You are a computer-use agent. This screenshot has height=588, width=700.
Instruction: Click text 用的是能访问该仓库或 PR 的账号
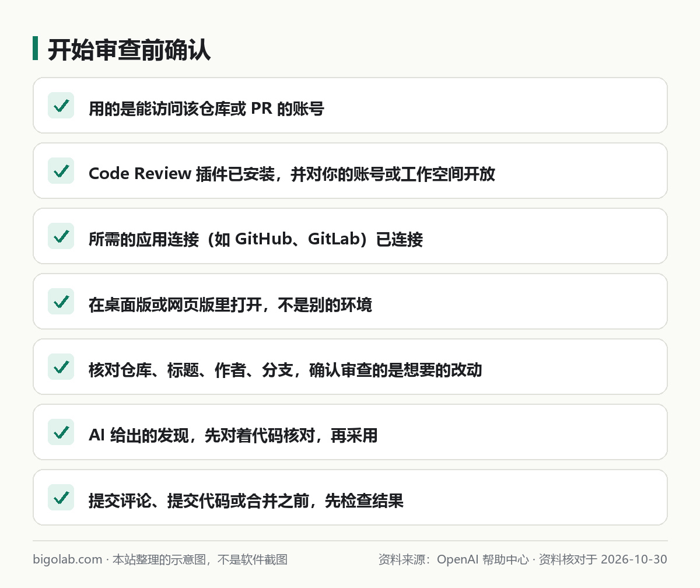206,108
